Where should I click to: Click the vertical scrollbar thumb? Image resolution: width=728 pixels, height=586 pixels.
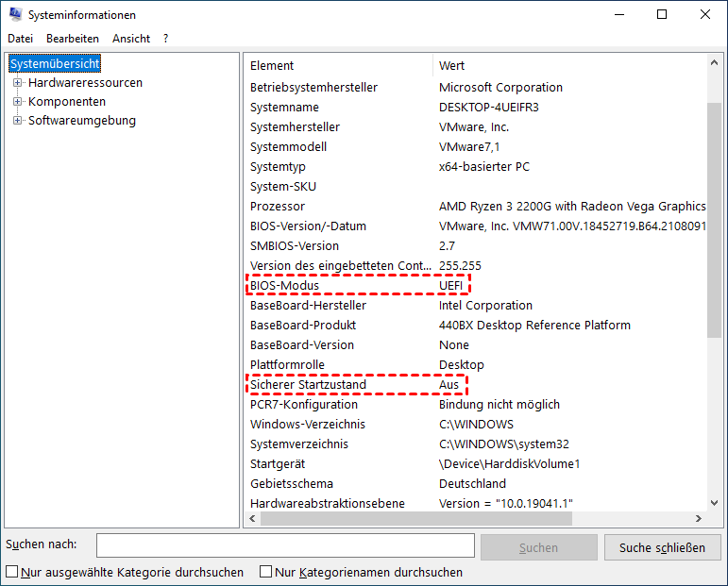coord(714,221)
